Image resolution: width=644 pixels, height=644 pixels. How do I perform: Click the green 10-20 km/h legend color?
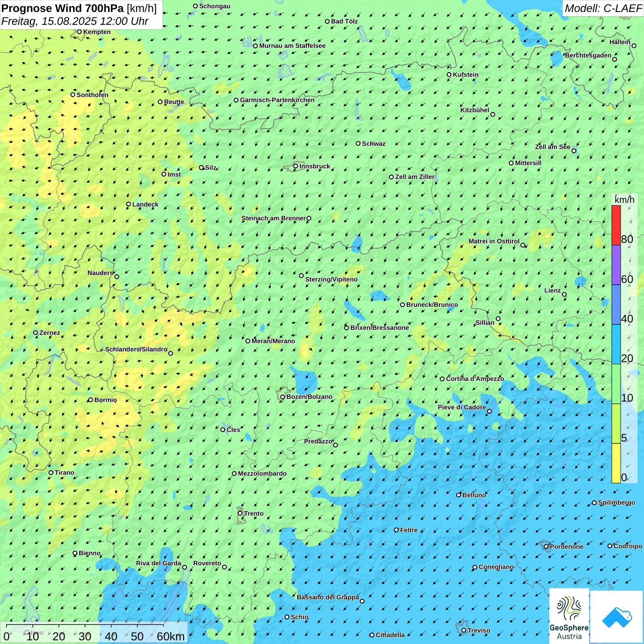click(x=616, y=384)
